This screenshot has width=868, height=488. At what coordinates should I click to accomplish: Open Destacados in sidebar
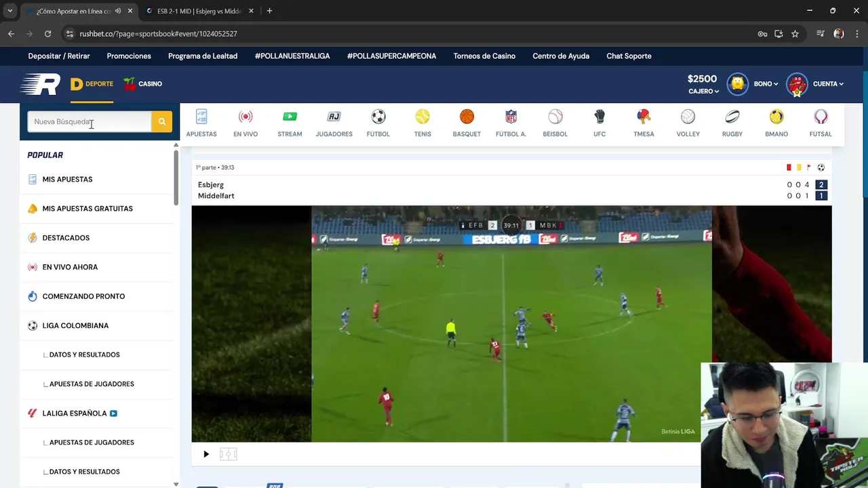point(98,238)
